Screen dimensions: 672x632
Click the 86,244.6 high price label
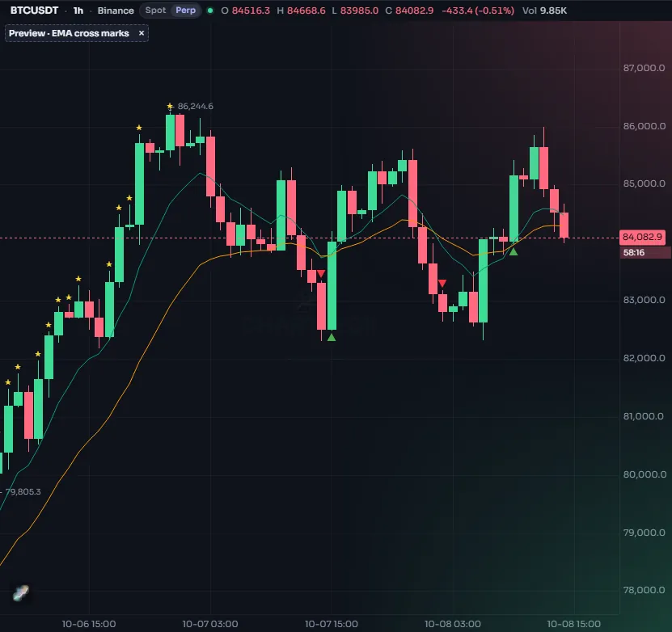[195, 106]
